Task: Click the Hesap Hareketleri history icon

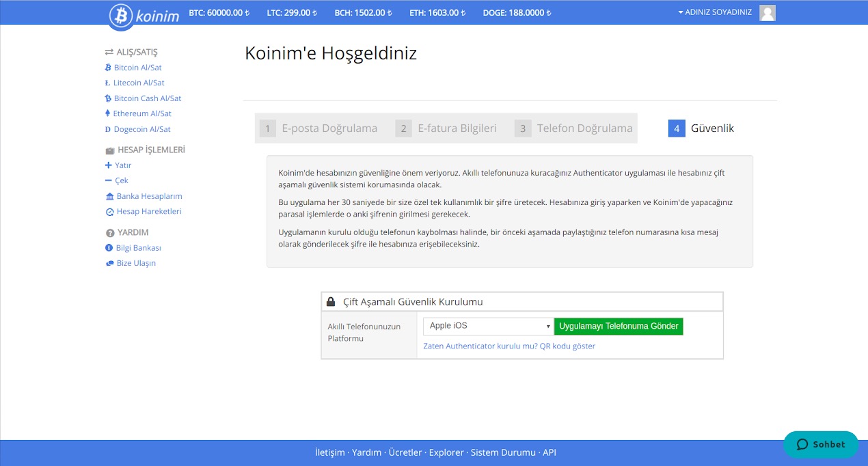Action: pos(110,212)
